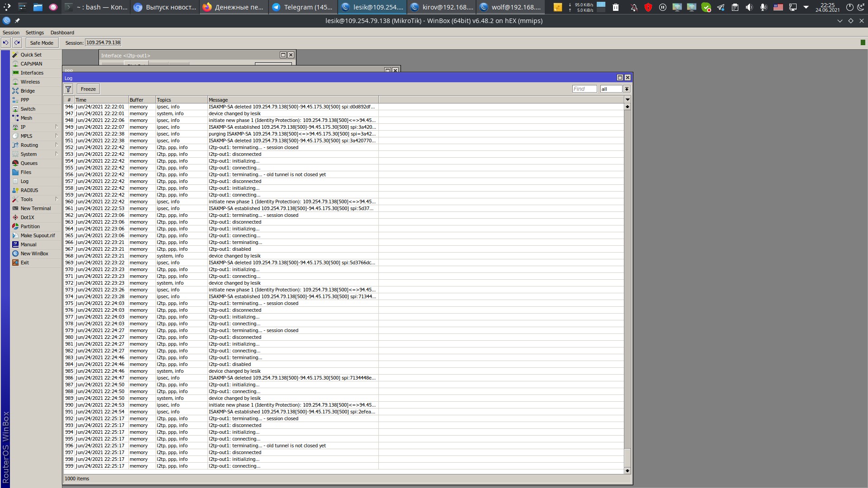Image resolution: width=868 pixels, height=488 pixels.
Task: Switch to kirov@192.168 WinBox taskbar tab
Action: point(442,7)
